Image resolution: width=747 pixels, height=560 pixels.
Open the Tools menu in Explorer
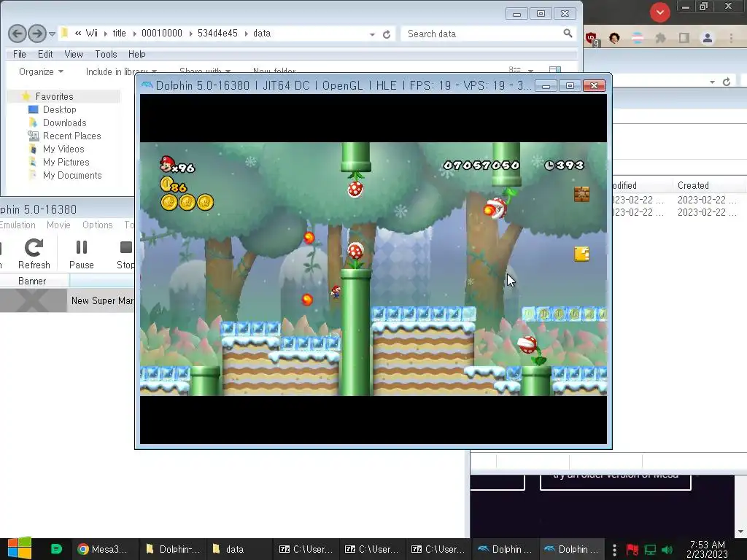pyautogui.click(x=106, y=54)
